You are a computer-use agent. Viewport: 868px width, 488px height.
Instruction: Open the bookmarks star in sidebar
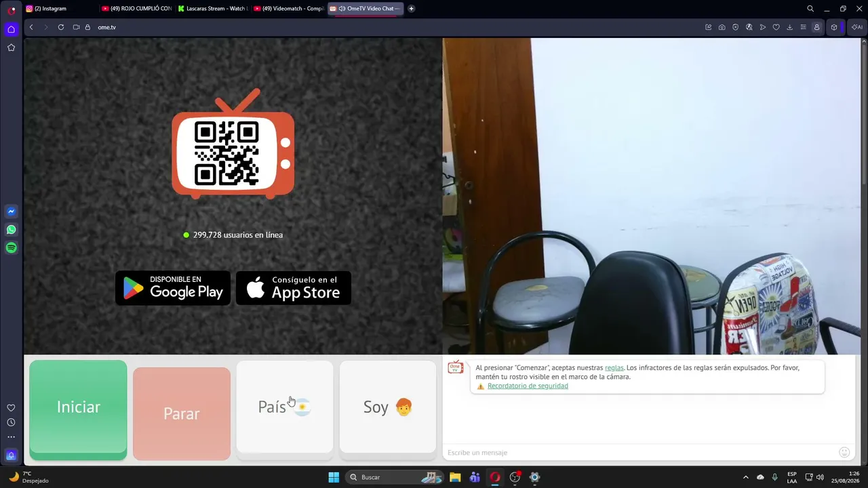pyautogui.click(x=11, y=47)
